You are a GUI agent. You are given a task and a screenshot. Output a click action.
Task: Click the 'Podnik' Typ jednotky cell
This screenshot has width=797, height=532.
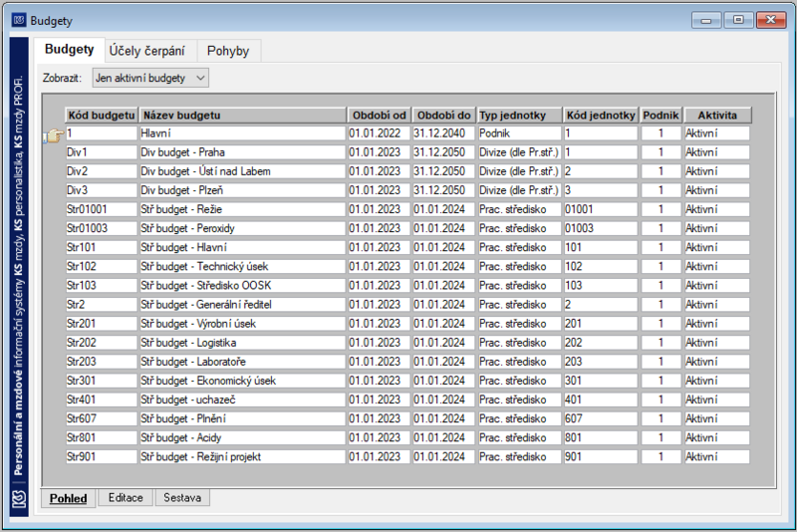(519, 133)
